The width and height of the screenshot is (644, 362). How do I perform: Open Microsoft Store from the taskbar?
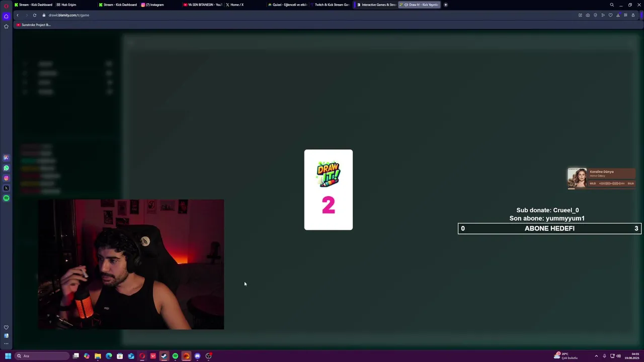[120, 356]
